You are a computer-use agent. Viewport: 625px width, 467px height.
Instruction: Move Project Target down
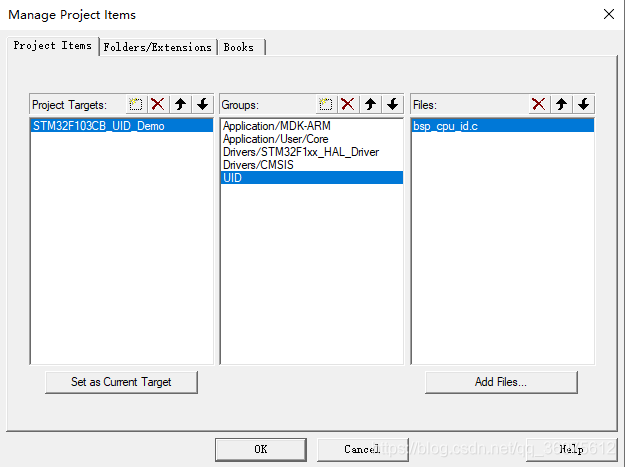(x=203, y=105)
